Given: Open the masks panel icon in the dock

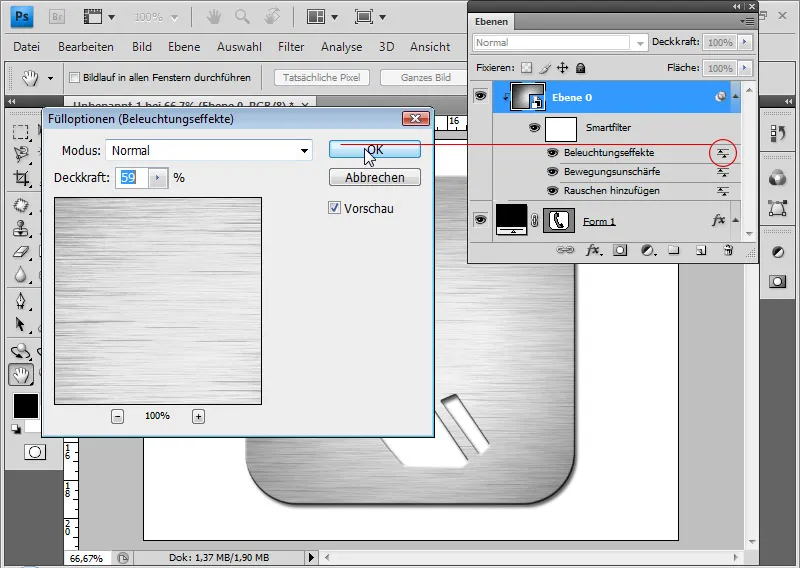Looking at the screenshot, I should 778,282.
